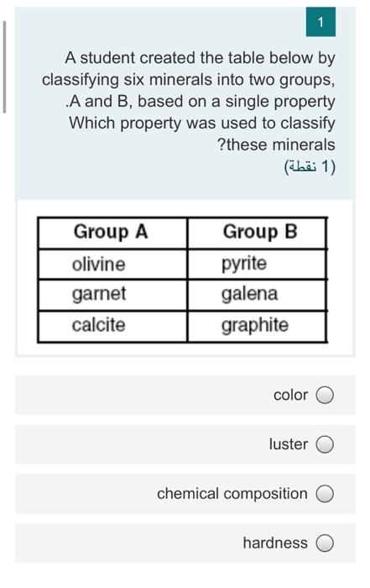This screenshot has width=370, height=588.
Task: Select the luster radio button
Action: [x=325, y=444]
